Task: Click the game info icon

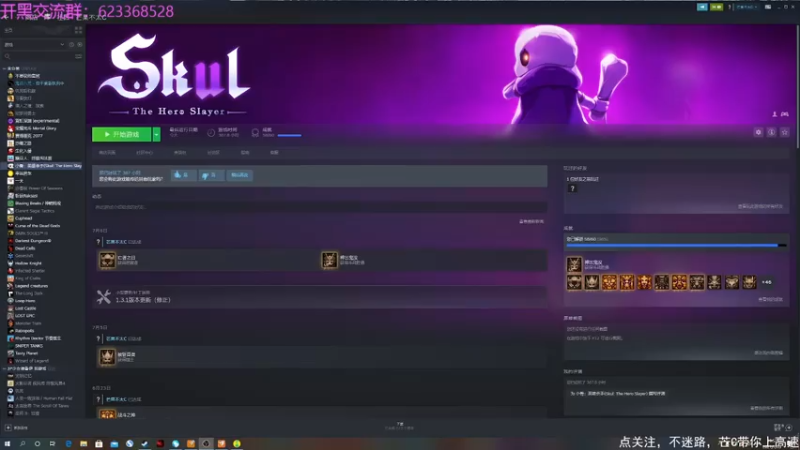Action: pyautogui.click(x=771, y=132)
